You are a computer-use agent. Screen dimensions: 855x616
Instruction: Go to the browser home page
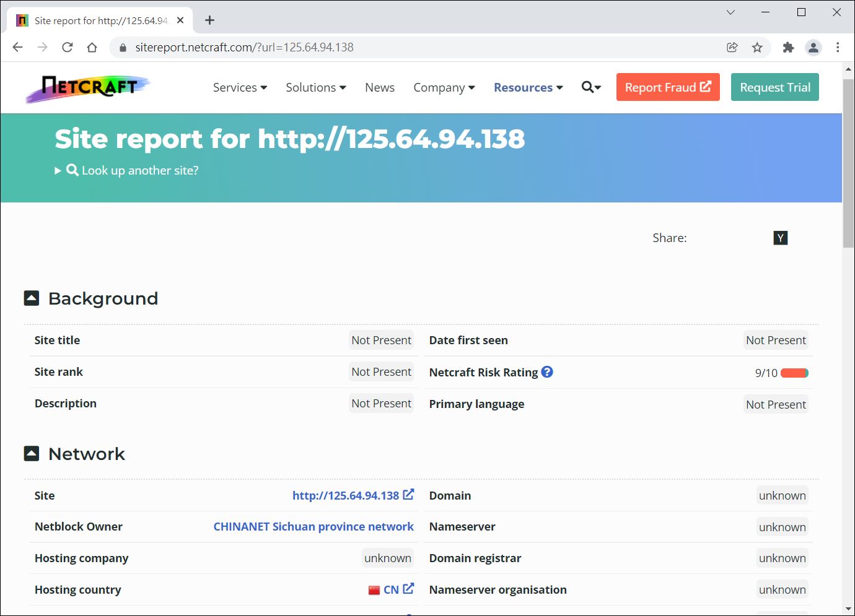point(92,47)
